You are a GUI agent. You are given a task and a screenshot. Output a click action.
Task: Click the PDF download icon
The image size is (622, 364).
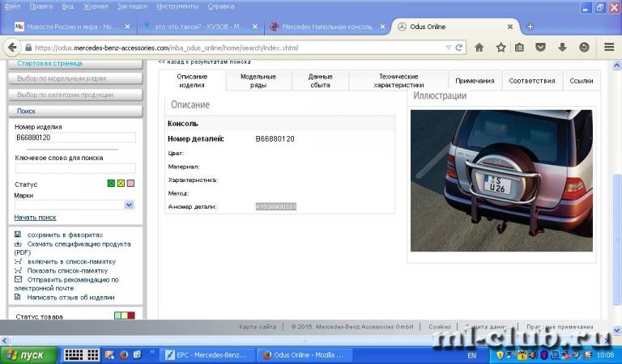coord(18,243)
